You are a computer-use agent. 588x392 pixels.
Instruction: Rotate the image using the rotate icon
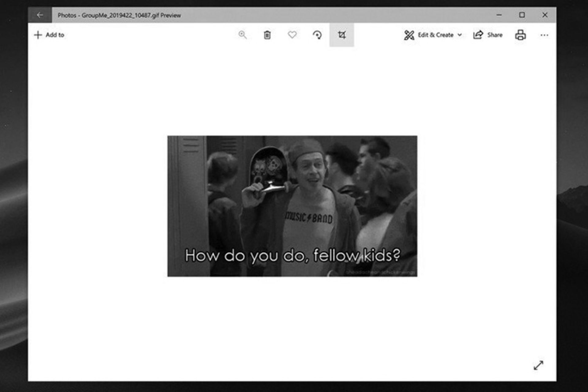click(317, 35)
